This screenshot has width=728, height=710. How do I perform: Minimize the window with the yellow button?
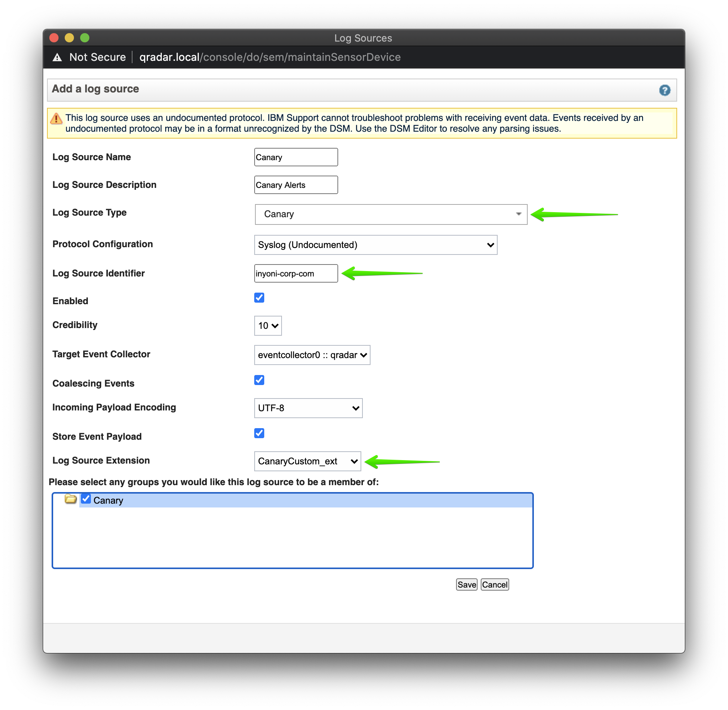pos(69,38)
